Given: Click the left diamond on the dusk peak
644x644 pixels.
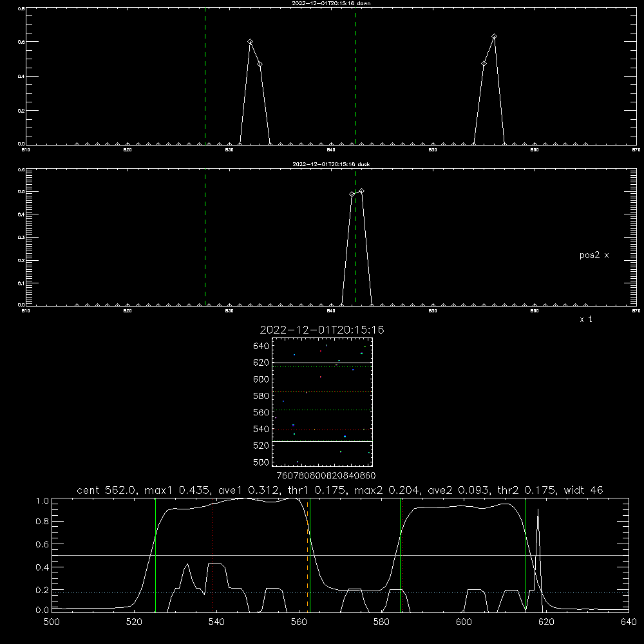Looking at the screenshot, I should click(x=352, y=194).
